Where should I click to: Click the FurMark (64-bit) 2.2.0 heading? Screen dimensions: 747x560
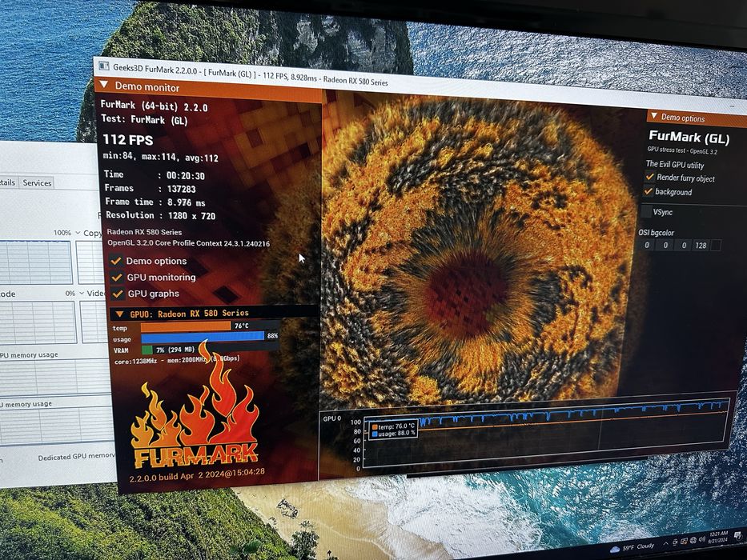click(x=155, y=106)
